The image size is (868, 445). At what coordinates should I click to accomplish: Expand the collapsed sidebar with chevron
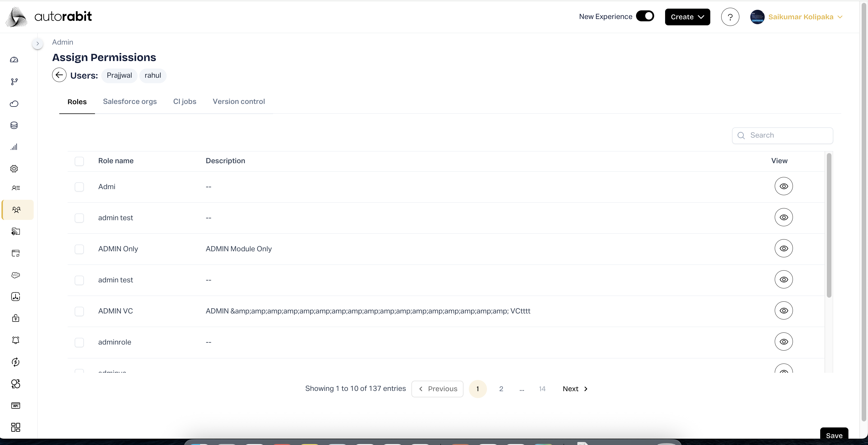(x=37, y=43)
